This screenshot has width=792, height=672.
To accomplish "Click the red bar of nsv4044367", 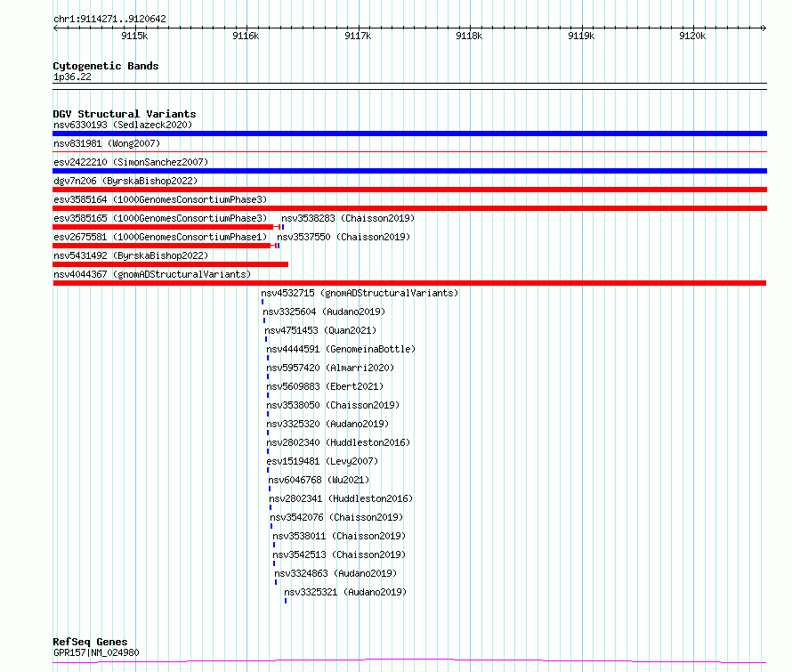I will (x=409, y=283).
